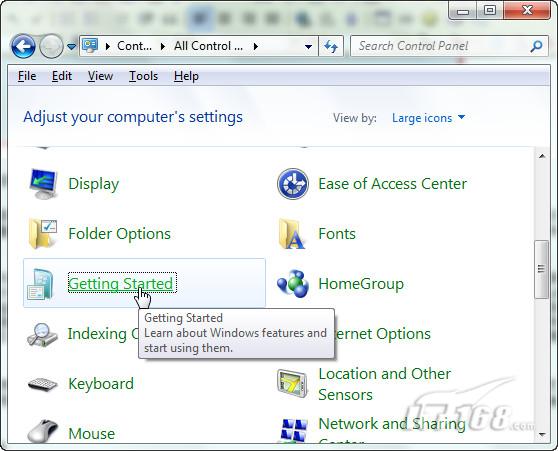Open the Mouse link
Viewport: 558px width, 451px height.
(x=91, y=434)
